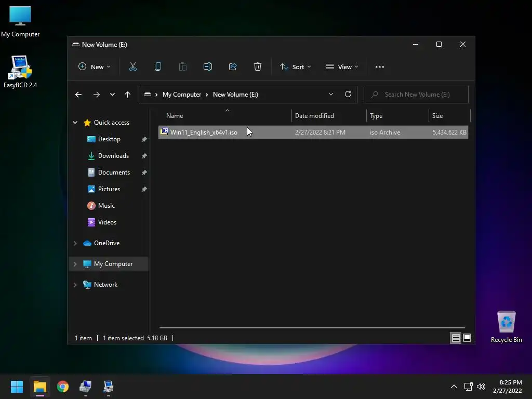Click the Rename icon in toolbar
Screen dimensions: 532x399
point(208,67)
